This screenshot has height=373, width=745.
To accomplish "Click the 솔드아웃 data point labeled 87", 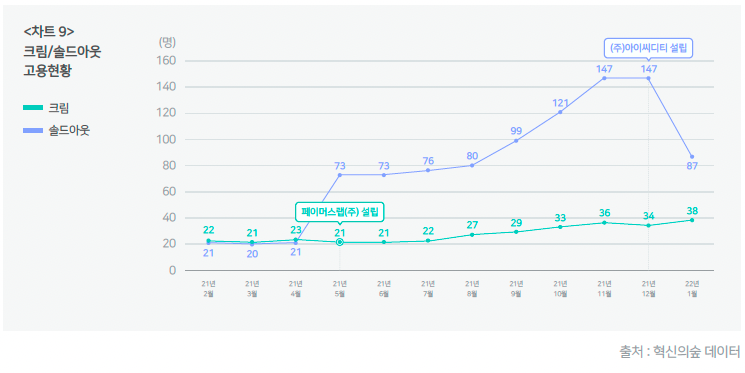I will coord(692,156).
